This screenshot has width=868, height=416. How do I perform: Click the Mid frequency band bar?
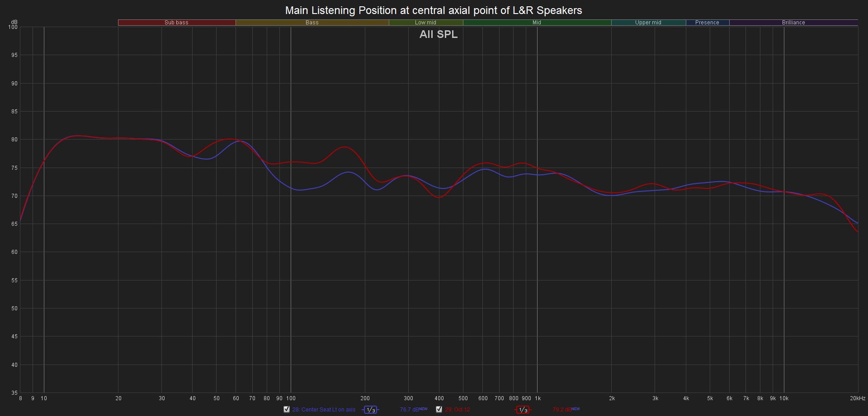click(537, 22)
